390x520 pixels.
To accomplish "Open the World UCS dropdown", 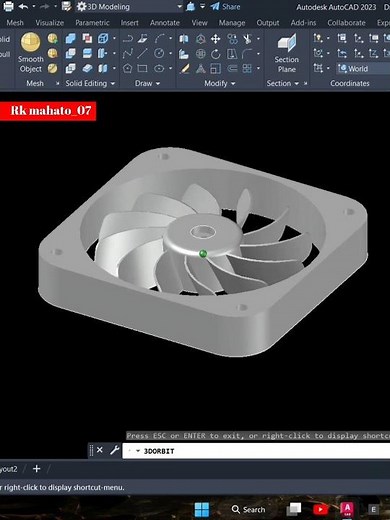I will pyautogui.click(x=363, y=69).
